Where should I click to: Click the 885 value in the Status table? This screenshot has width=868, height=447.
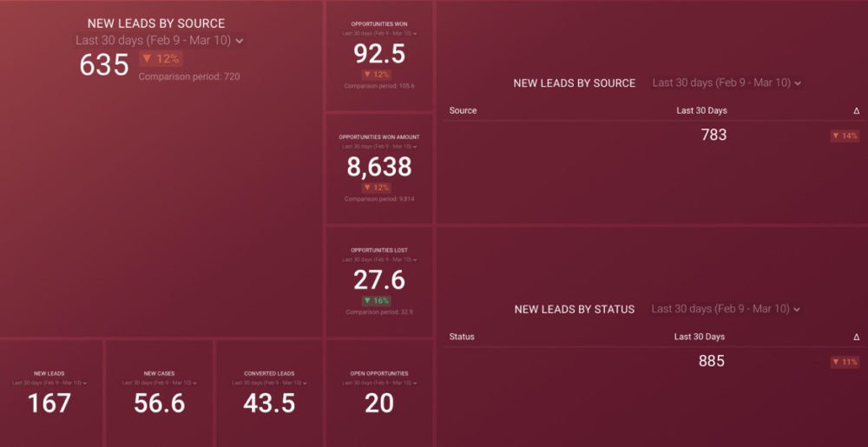click(x=711, y=361)
